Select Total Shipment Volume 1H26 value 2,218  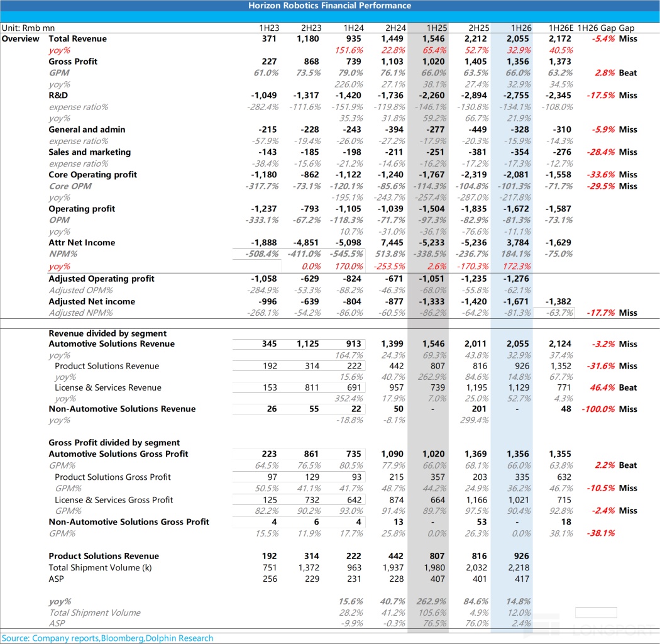click(x=519, y=568)
